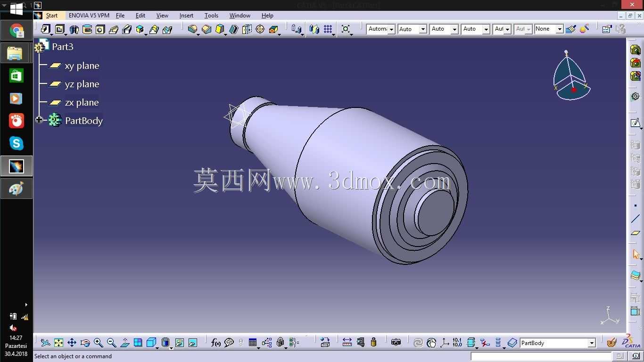Click the Normal View icon

pyautogui.click(x=124, y=343)
